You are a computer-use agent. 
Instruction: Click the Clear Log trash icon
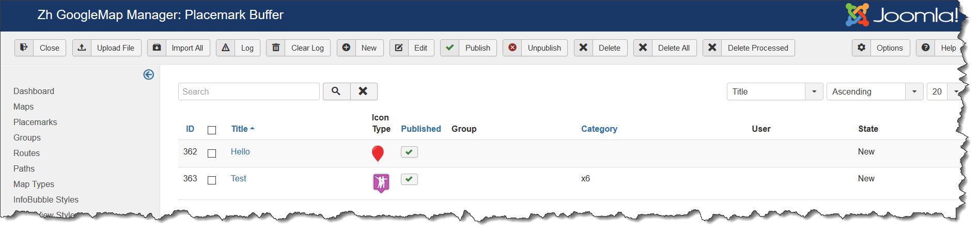(x=276, y=48)
